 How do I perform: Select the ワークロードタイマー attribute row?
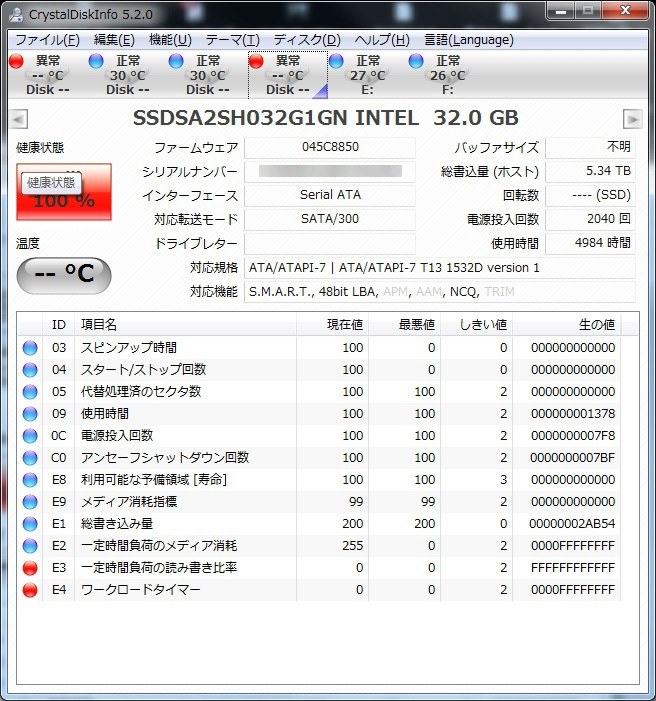point(319,590)
